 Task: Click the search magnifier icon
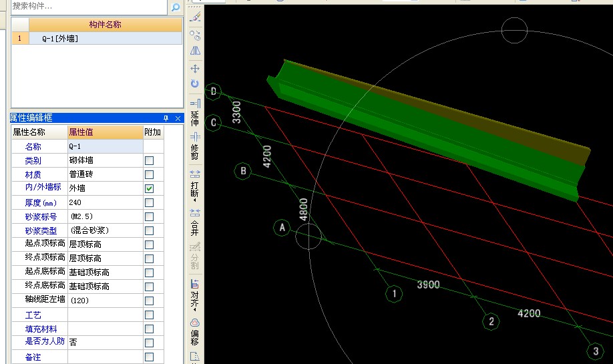[x=176, y=7]
